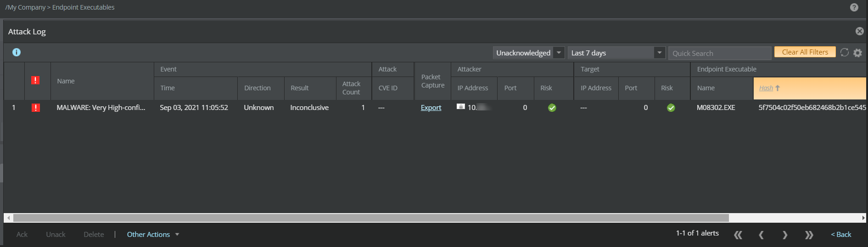Sort by the Attack Count column header
Screen dimensions: 868x247
click(353, 88)
